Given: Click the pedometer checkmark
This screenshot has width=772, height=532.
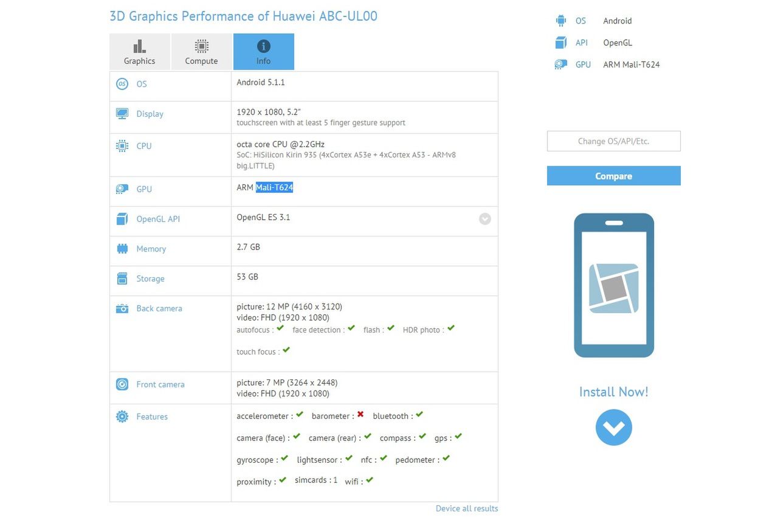Looking at the screenshot, I should [x=446, y=458].
